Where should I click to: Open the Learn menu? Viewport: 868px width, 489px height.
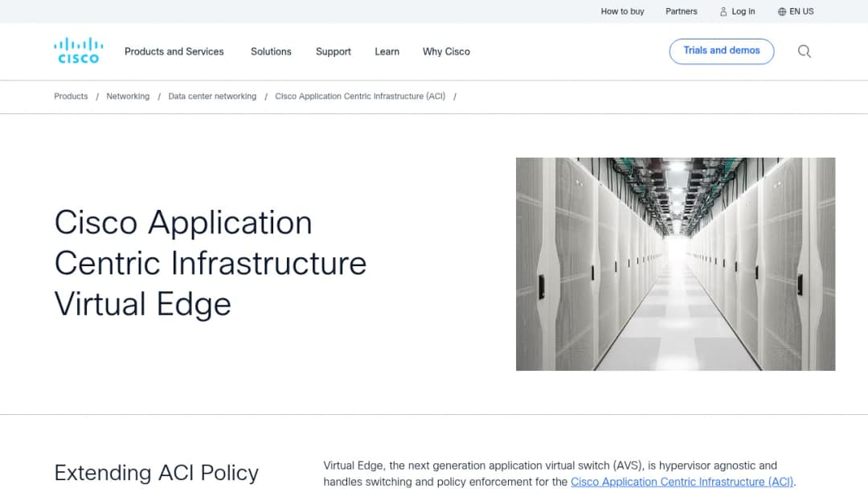[x=387, y=51]
